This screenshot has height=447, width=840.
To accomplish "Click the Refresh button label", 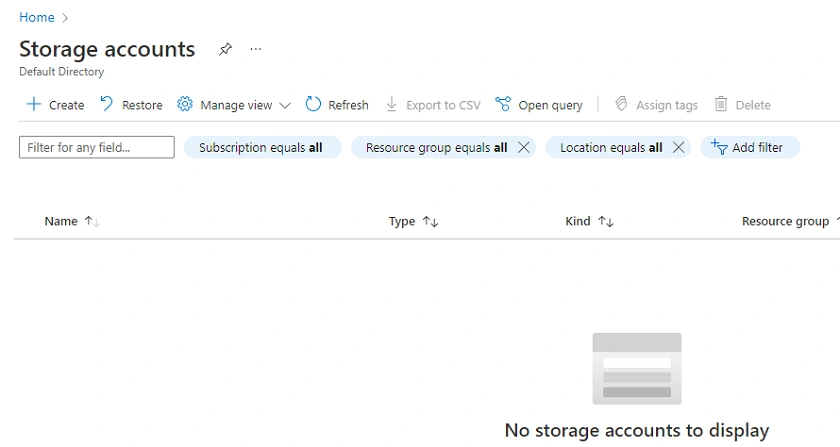I will (348, 105).
